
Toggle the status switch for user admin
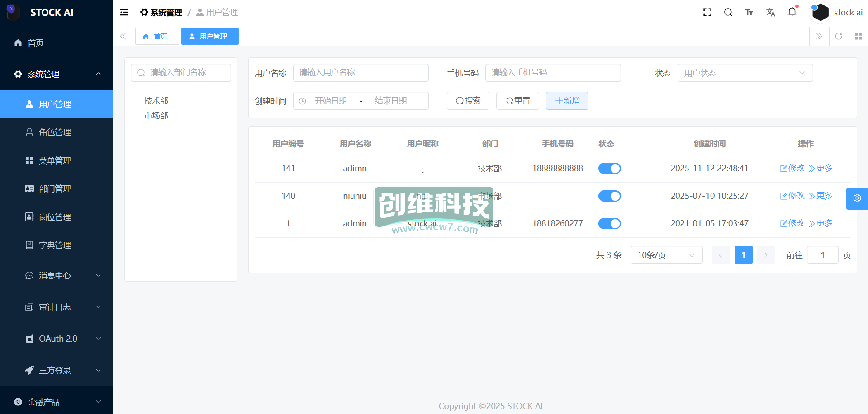[609, 224]
